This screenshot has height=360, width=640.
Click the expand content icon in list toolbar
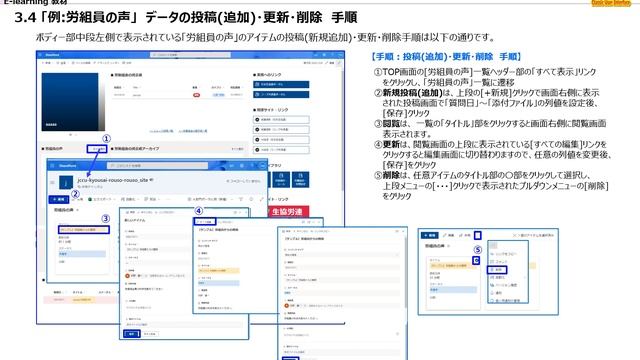261,199
